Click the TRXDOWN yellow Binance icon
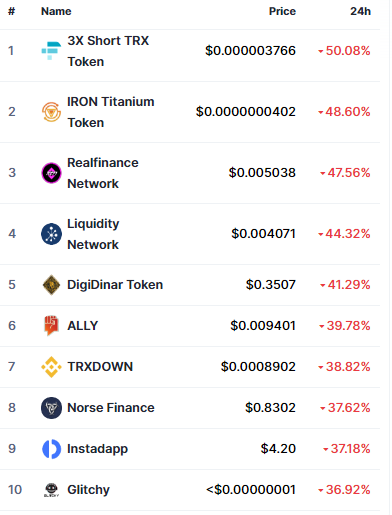 (51, 367)
